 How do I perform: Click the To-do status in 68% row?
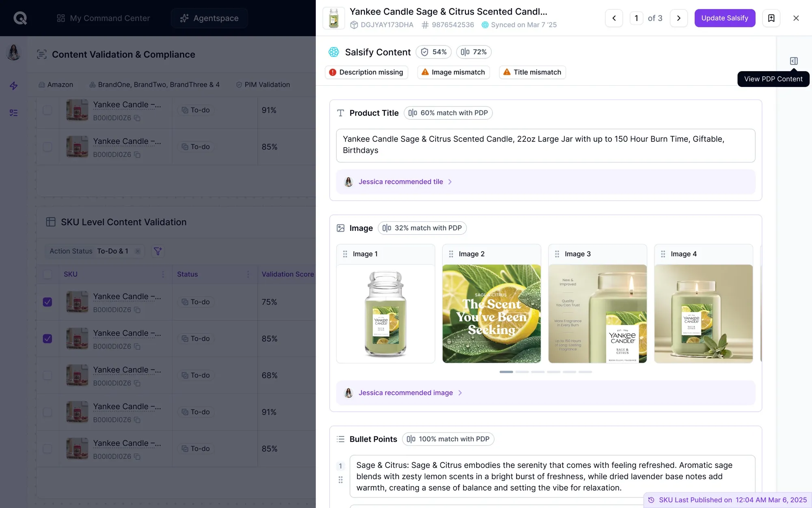[x=196, y=375]
